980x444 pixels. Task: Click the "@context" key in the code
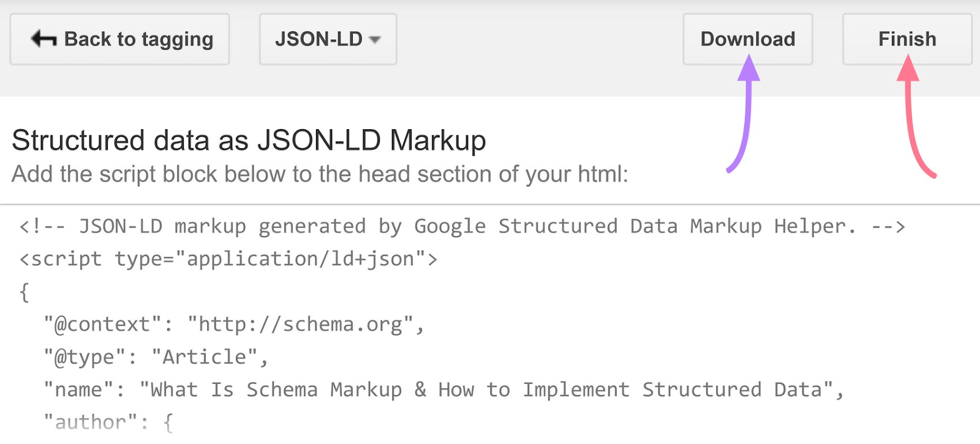pyautogui.click(x=102, y=324)
